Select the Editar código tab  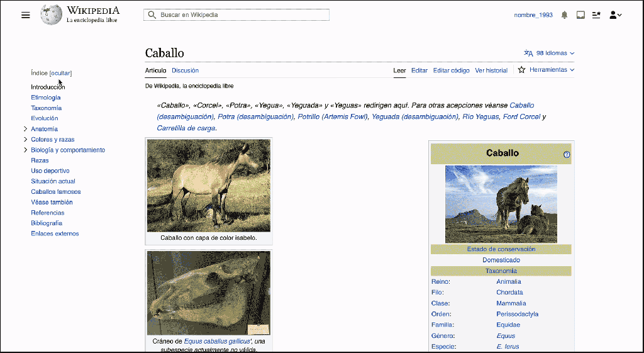pos(452,70)
